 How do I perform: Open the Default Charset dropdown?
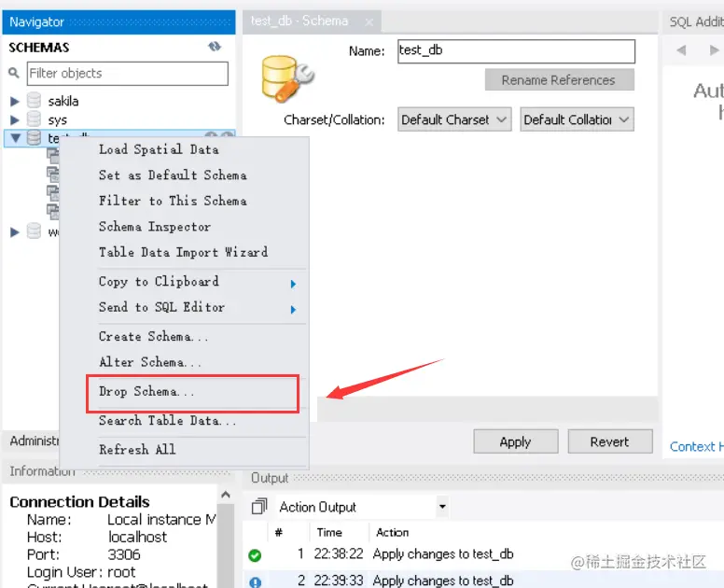pos(454,119)
